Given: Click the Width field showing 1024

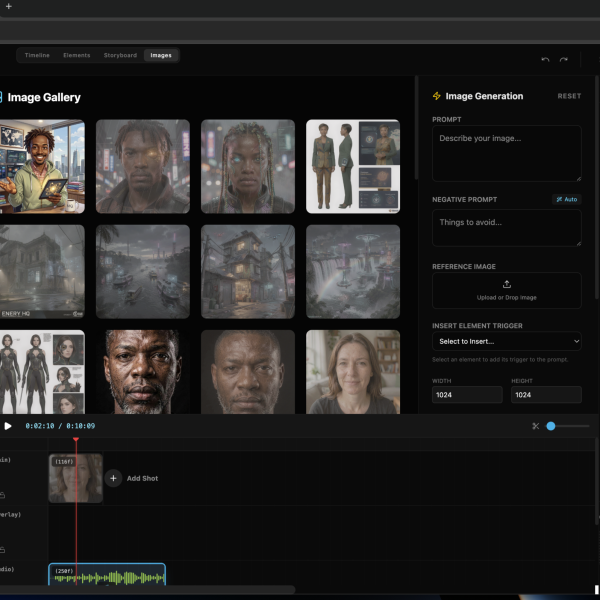Looking at the screenshot, I should tap(467, 395).
